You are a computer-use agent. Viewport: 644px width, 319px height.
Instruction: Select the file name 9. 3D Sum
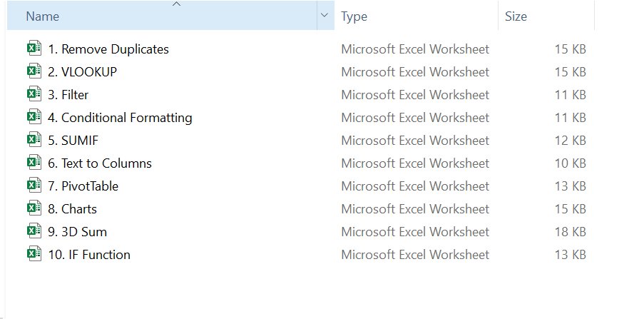coord(77,232)
